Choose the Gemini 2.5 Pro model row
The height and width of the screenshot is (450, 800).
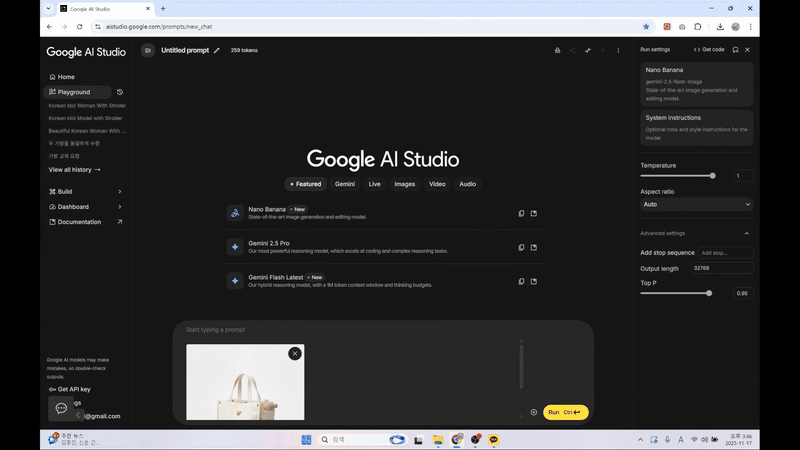pos(383,247)
